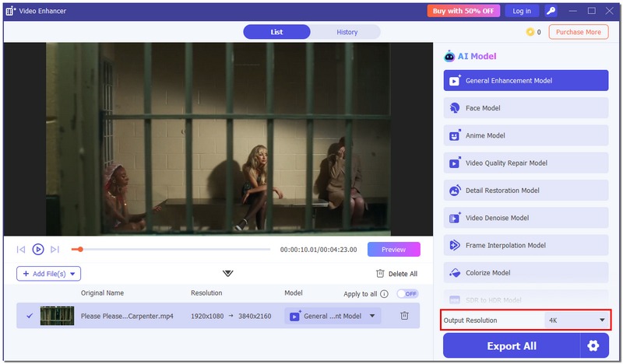Click the video playback progress slider
This screenshot has width=623, height=364.
[x=171, y=250]
